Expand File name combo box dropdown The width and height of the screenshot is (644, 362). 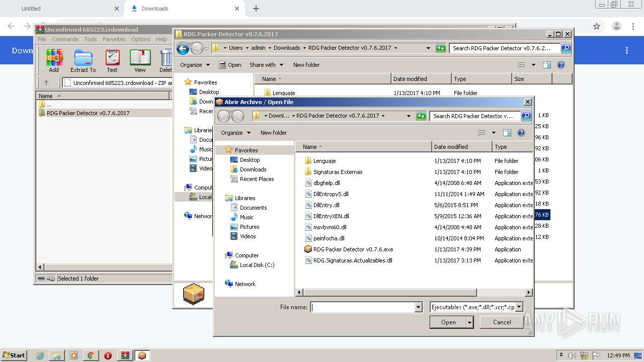[x=418, y=307]
